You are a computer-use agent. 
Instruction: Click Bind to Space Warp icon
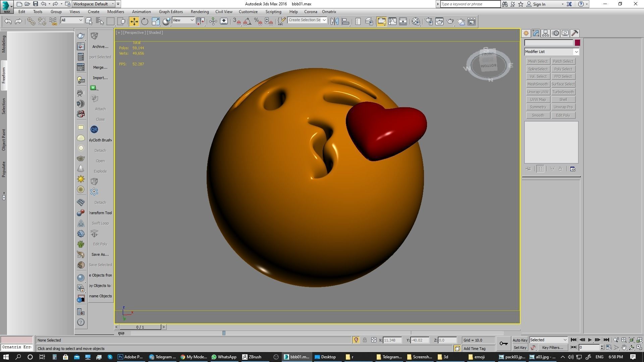coord(53,21)
